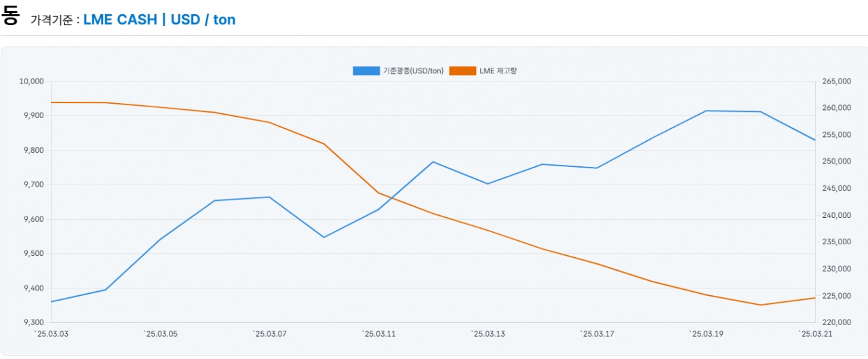Click the 265,000 right axis label
The height and width of the screenshot is (359, 868).
tap(835, 81)
